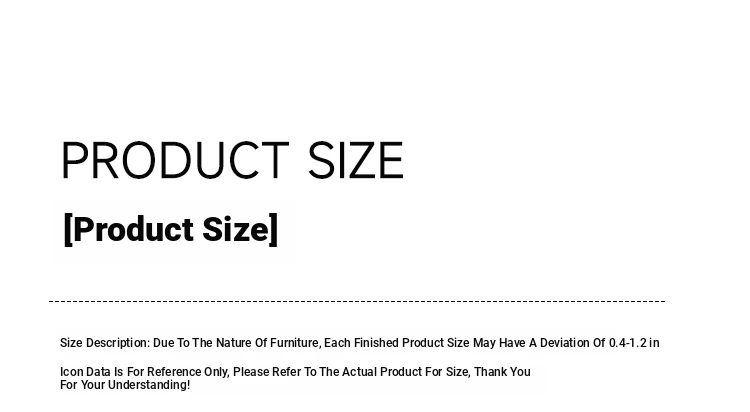This screenshot has height=412, width=750.
Task: Click the word 'PRODUCT' in large heading
Action: coord(175,160)
